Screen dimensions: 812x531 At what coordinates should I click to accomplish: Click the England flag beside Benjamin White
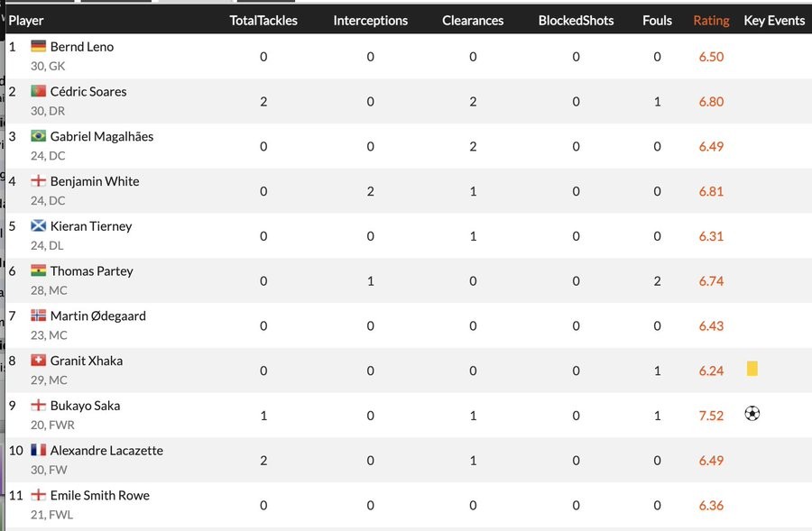(x=38, y=181)
